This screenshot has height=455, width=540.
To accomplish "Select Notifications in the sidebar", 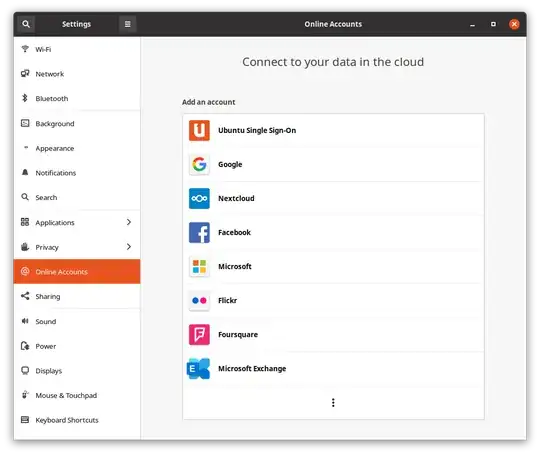I will [77, 173].
